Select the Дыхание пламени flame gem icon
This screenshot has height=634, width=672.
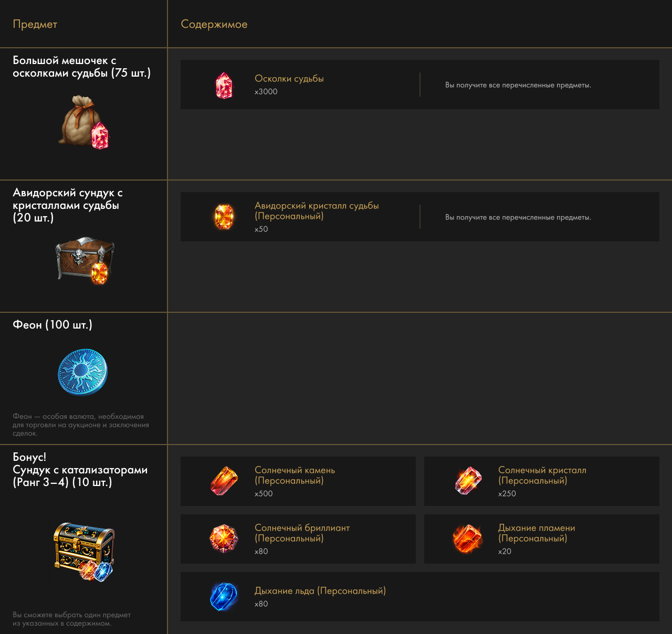(x=468, y=538)
